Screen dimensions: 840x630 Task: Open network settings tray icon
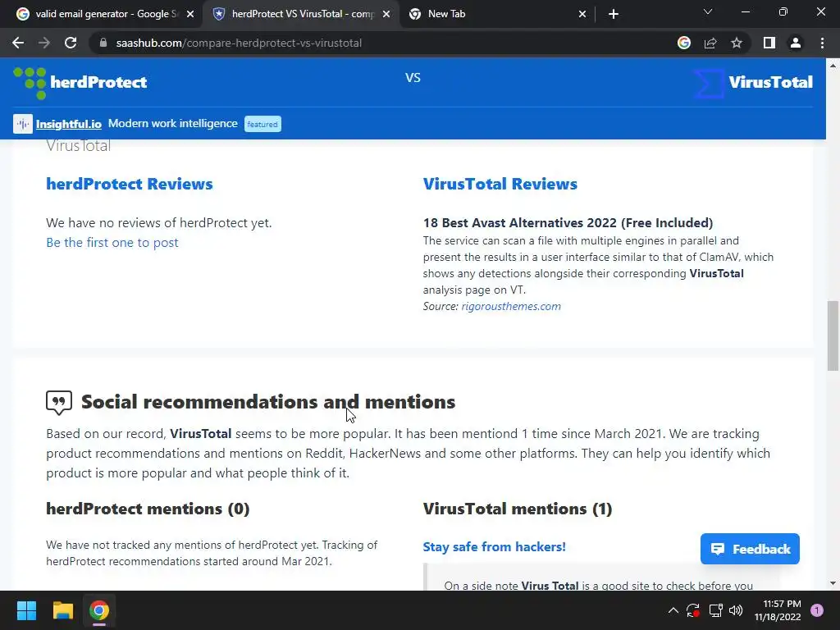pyautogui.click(x=715, y=610)
